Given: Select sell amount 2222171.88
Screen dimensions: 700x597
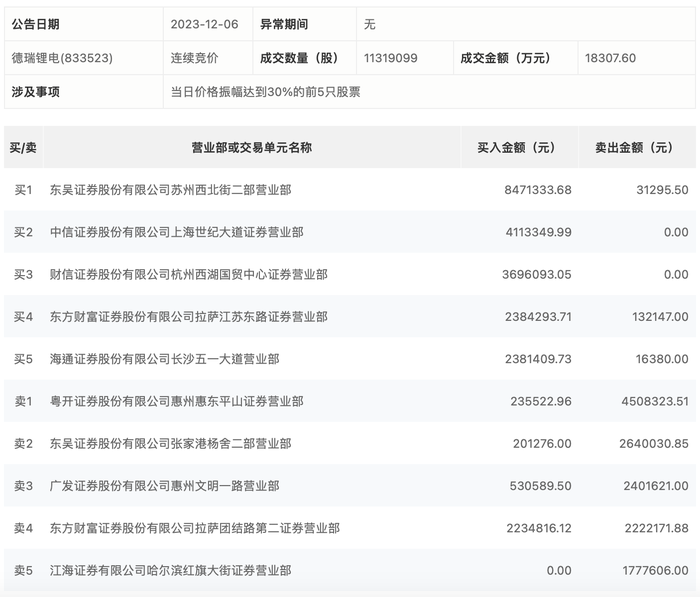Looking at the screenshot, I should (657, 528).
